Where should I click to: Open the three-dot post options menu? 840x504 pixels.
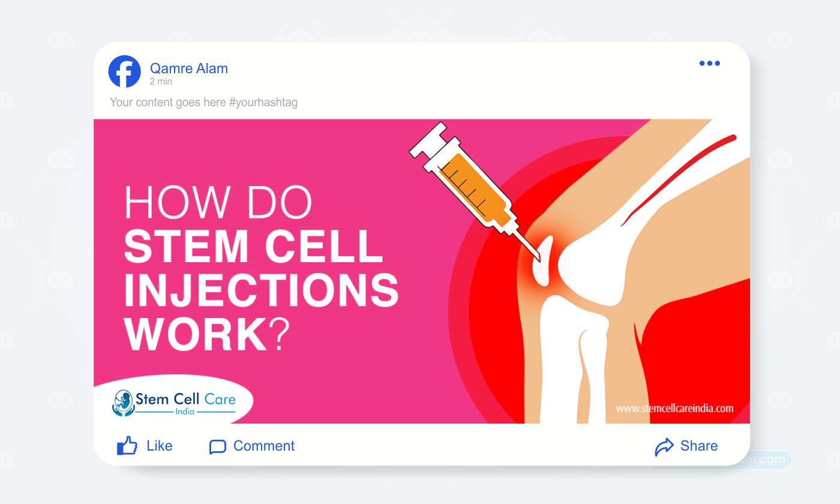pyautogui.click(x=709, y=64)
